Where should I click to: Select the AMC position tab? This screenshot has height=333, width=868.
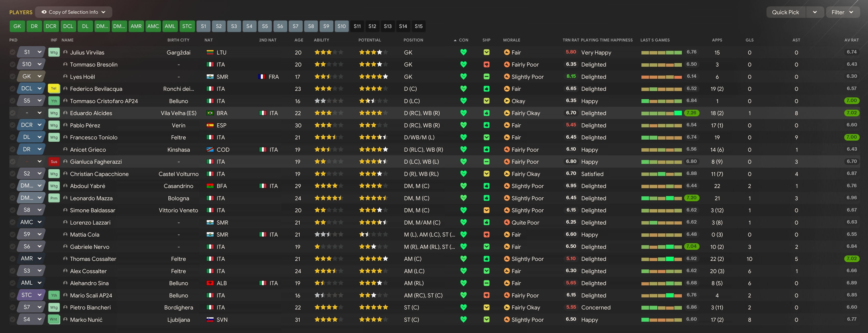tap(153, 26)
